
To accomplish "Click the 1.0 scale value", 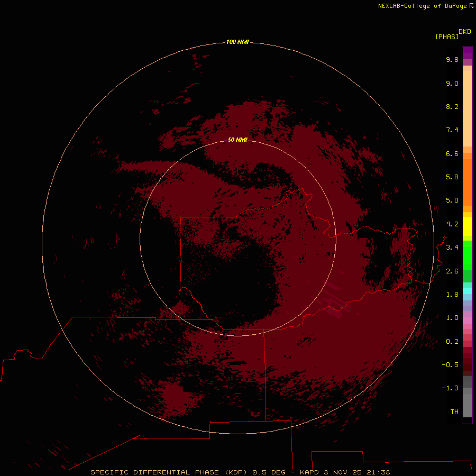I will [452, 318].
